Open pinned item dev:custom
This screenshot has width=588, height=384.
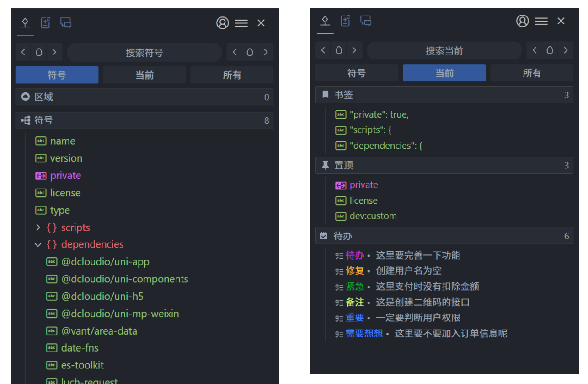[x=373, y=216]
